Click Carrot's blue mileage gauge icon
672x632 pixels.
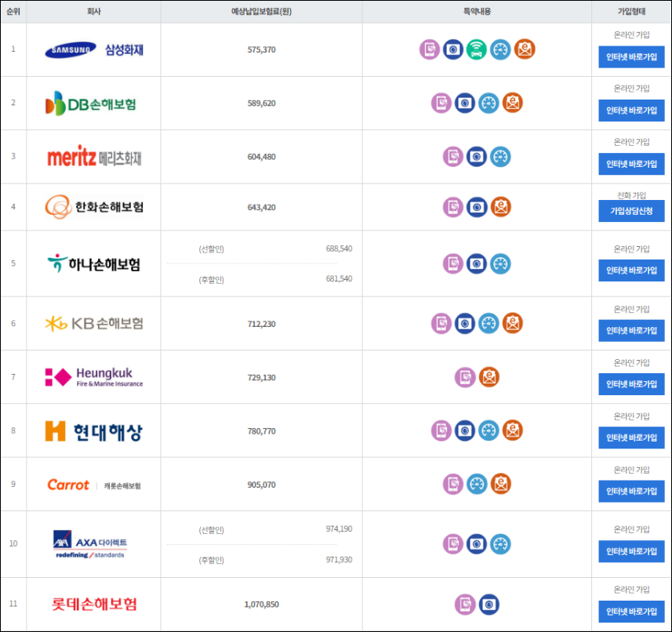coord(477,484)
